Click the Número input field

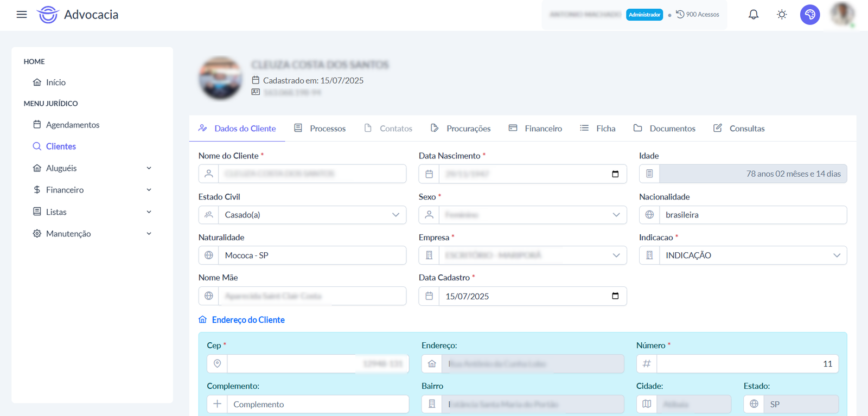click(x=747, y=364)
